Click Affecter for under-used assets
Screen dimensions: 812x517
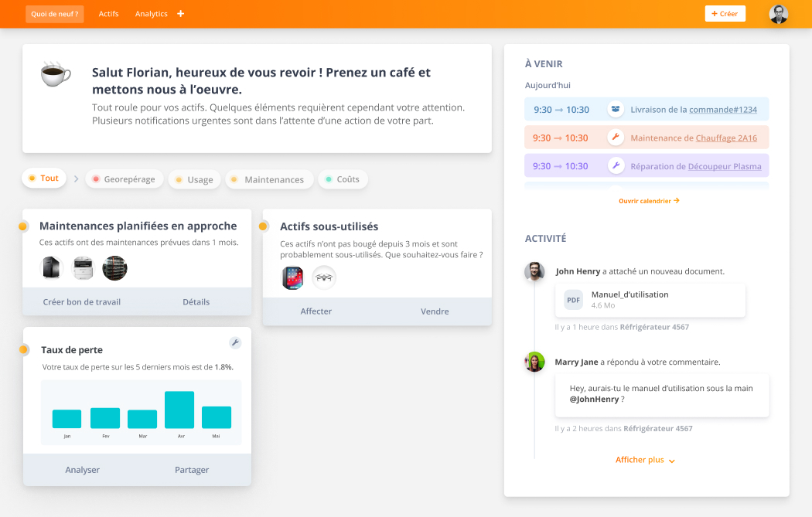tap(316, 311)
